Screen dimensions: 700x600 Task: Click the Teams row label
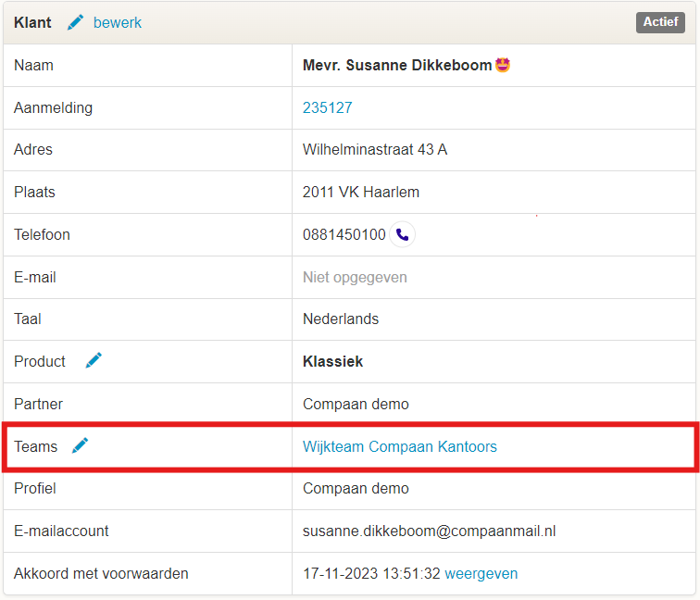pos(36,446)
